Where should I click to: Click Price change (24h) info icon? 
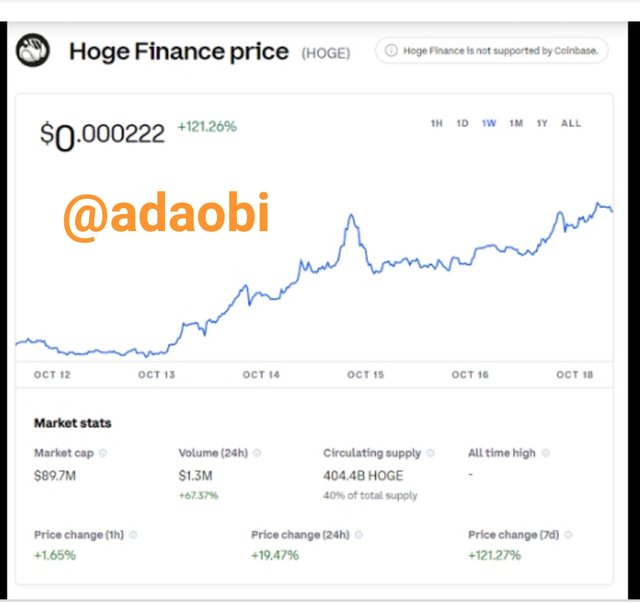pos(359,535)
